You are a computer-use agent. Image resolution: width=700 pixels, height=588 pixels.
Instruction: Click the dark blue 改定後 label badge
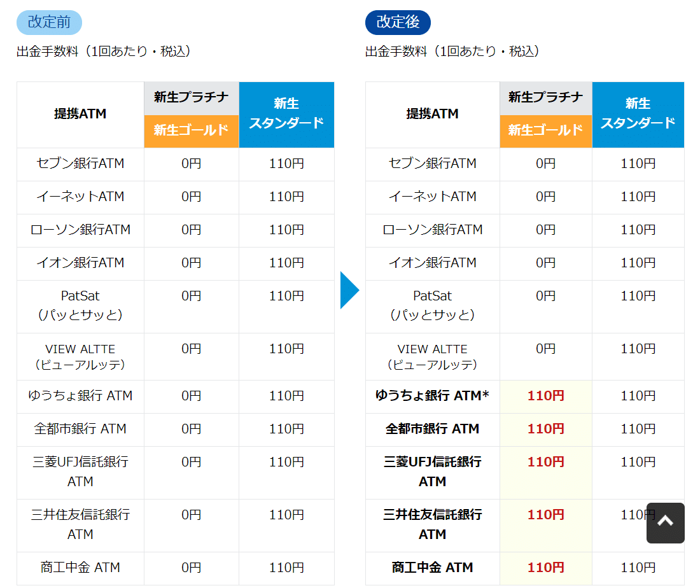pos(397,22)
